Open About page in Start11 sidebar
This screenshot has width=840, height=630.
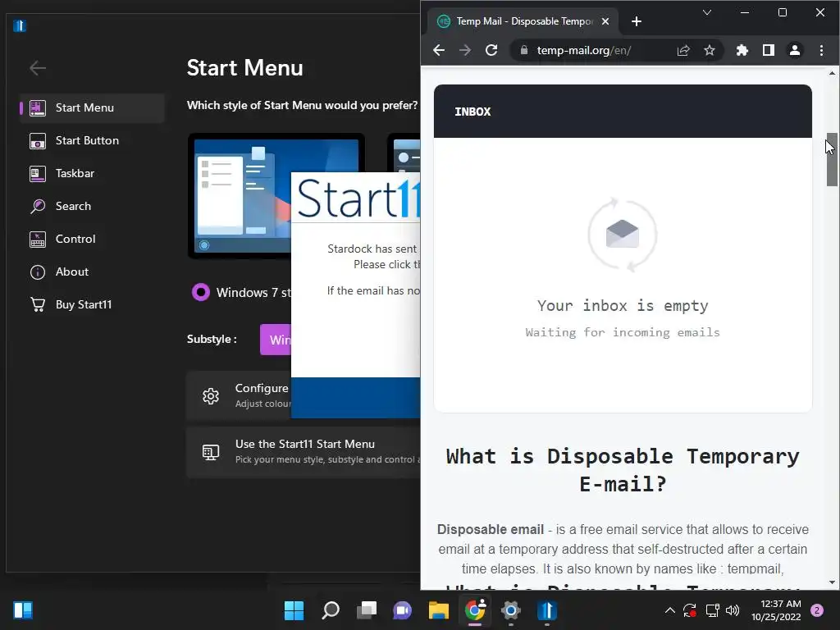pyautogui.click(x=92, y=272)
